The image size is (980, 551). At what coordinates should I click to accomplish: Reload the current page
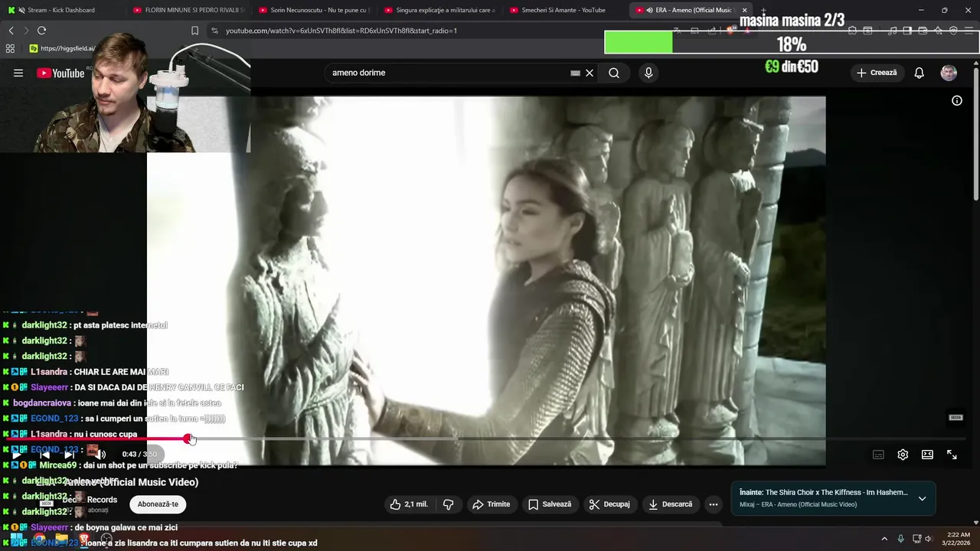coord(41,31)
